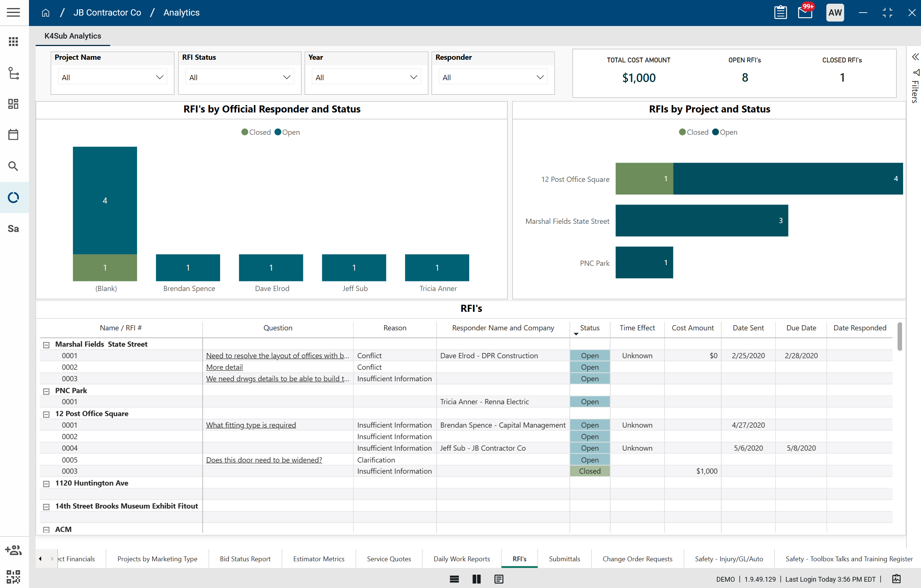Open the calendar icon in sidebar
This screenshot has width=921, height=588.
tap(13, 135)
